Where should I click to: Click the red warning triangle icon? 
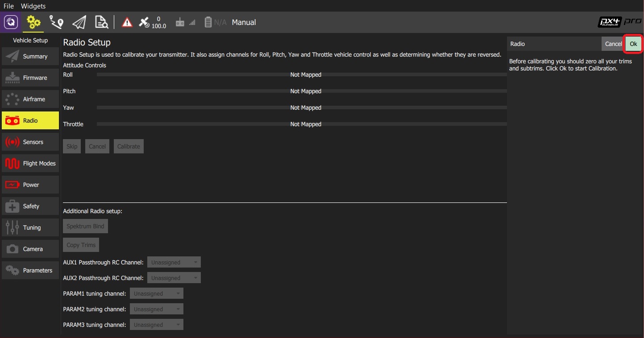click(127, 22)
